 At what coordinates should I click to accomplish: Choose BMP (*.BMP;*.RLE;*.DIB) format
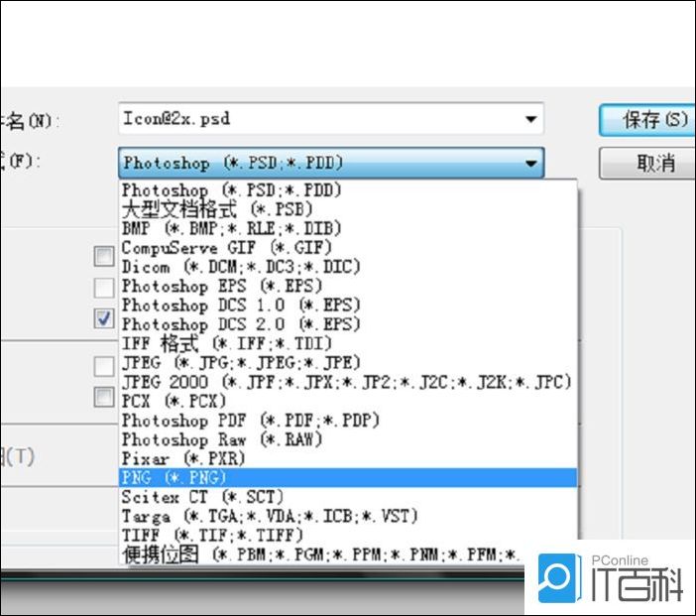point(348,228)
